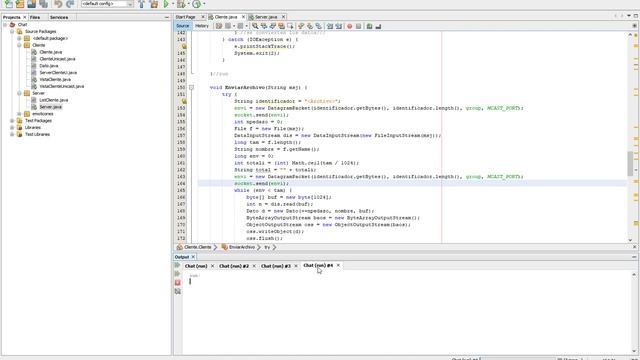The image size is (640, 360).
Task: Click the Save All icon in main toolbar
Action: (43, 4)
